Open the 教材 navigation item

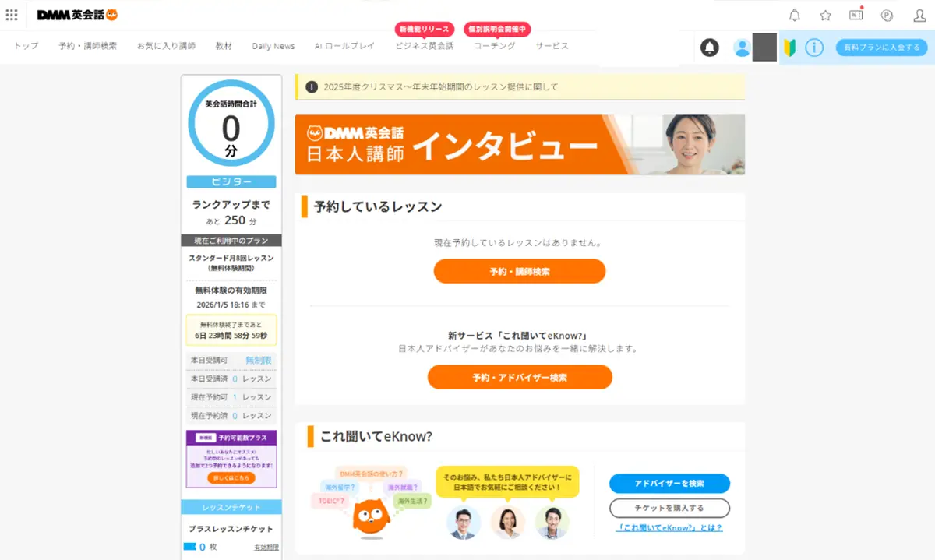[224, 46]
